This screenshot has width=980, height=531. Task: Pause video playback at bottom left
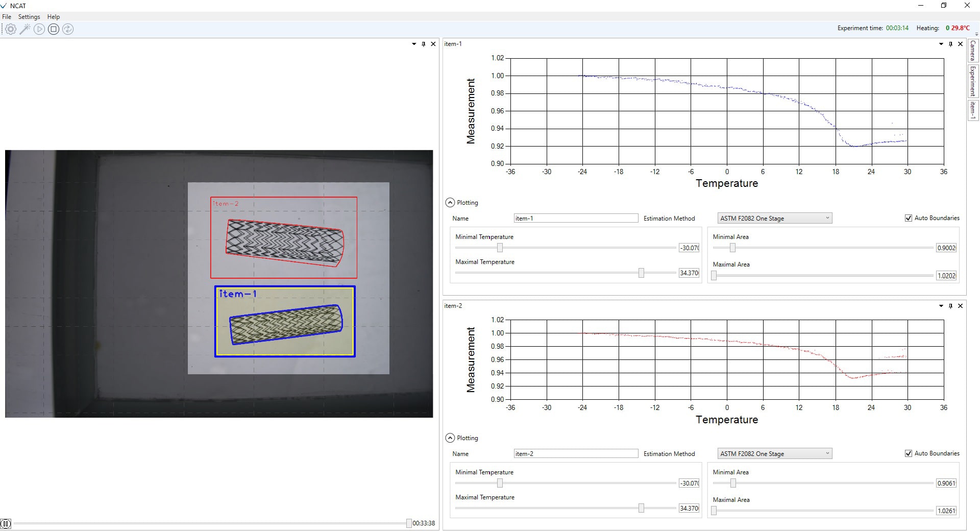pos(6,523)
